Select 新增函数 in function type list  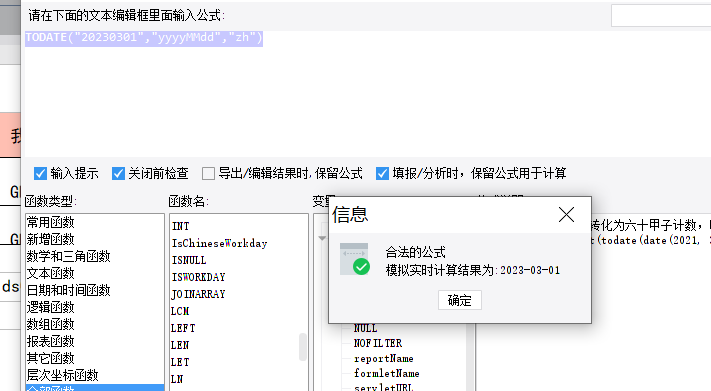coord(94,239)
